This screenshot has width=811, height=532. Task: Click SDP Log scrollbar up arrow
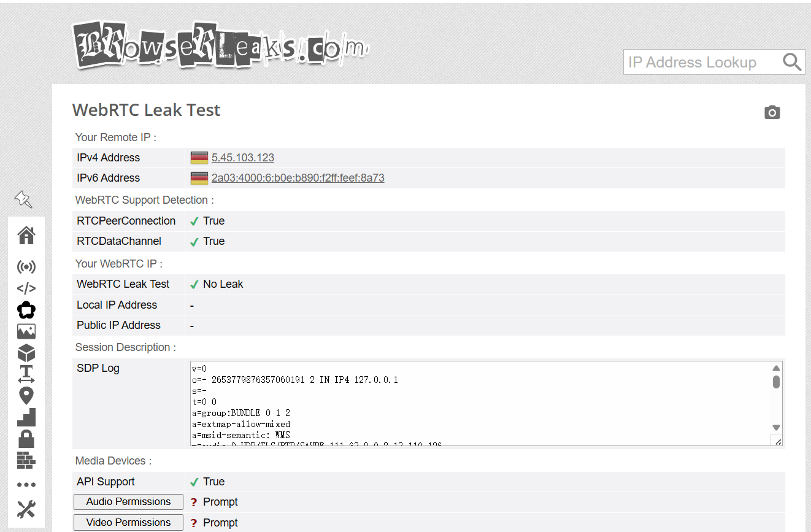[x=776, y=368]
